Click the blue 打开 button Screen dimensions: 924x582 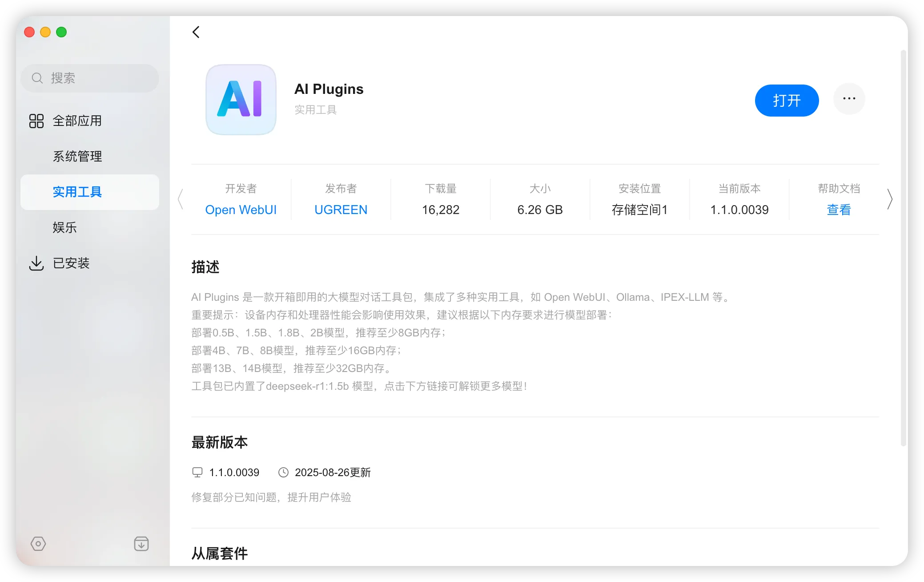pos(787,101)
